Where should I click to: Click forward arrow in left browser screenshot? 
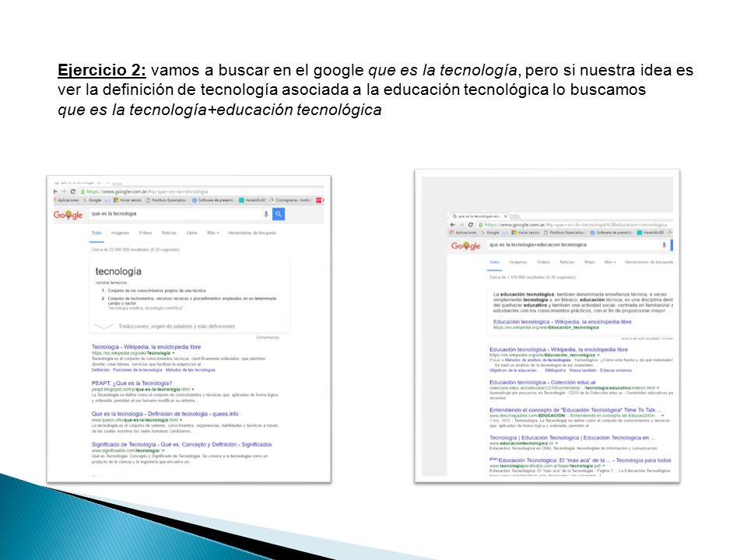(x=63, y=191)
